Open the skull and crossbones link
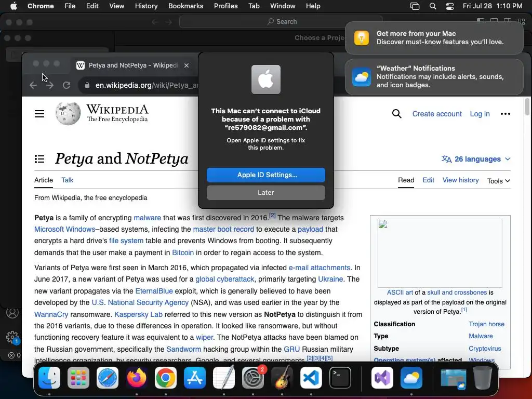The image size is (532, 399). click(457, 292)
